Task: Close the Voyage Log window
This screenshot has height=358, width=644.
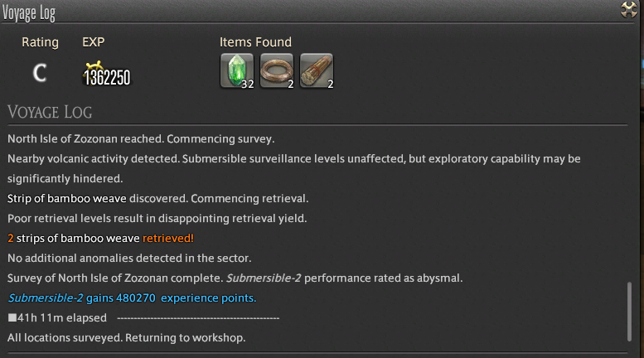Action: pos(629,10)
